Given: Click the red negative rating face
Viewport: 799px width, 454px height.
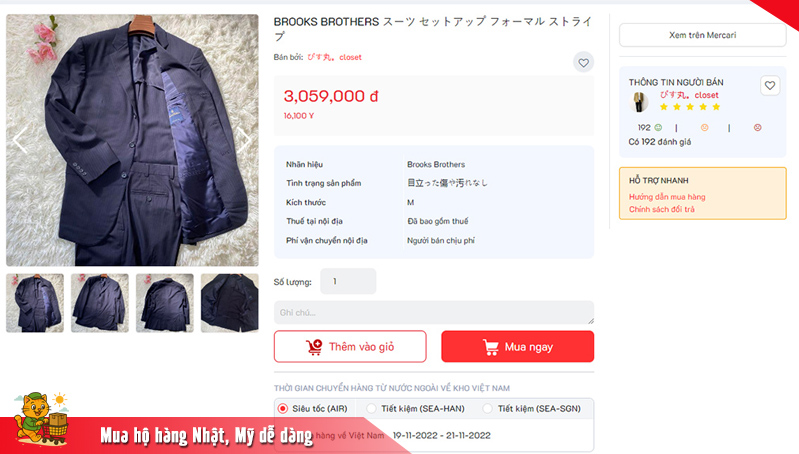Looking at the screenshot, I should click(x=757, y=127).
